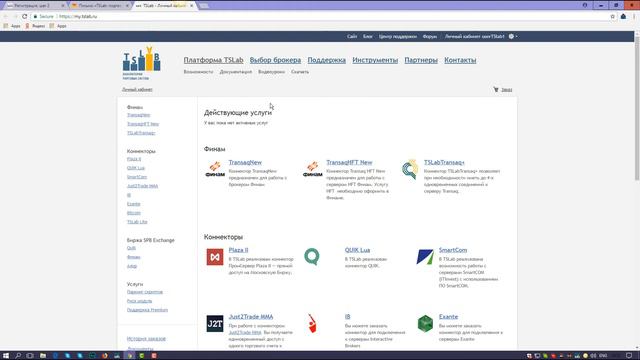Open the Личный кабинет user link in top bar
The image size is (640, 360).
[x=474, y=36]
